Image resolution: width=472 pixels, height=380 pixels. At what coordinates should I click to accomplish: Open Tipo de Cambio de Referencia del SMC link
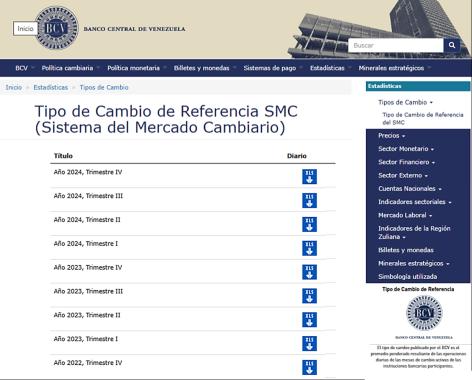pos(423,118)
